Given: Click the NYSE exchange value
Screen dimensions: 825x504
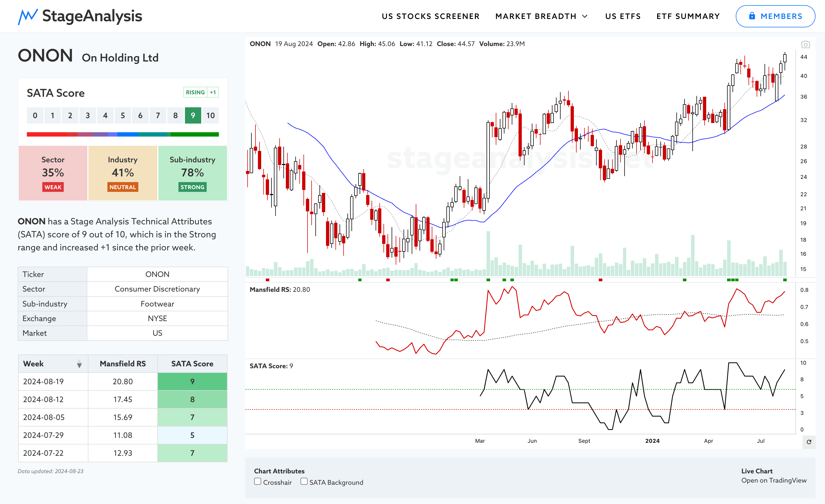Looking at the screenshot, I should (x=157, y=318).
